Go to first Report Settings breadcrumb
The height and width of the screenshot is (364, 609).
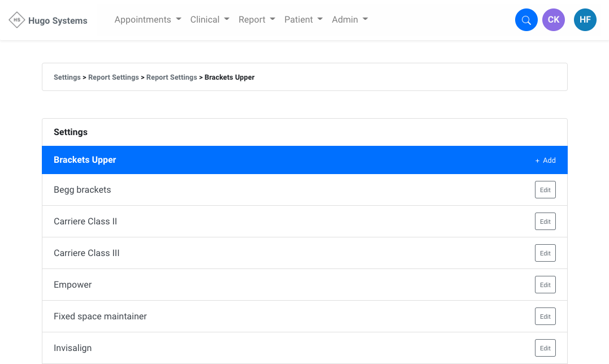114,77
